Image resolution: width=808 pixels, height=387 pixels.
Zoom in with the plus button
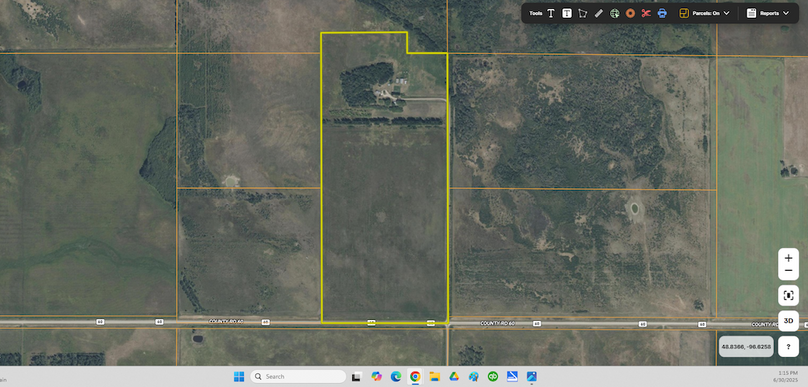(x=788, y=258)
